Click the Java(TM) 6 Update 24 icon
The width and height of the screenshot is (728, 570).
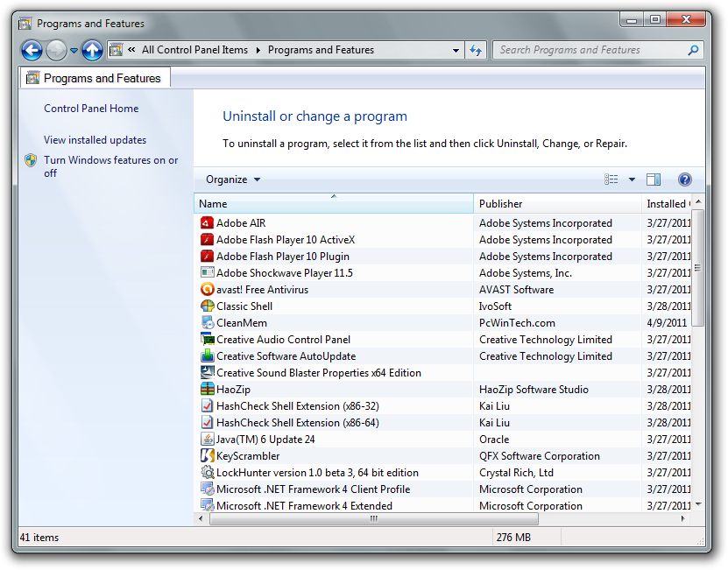207,440
